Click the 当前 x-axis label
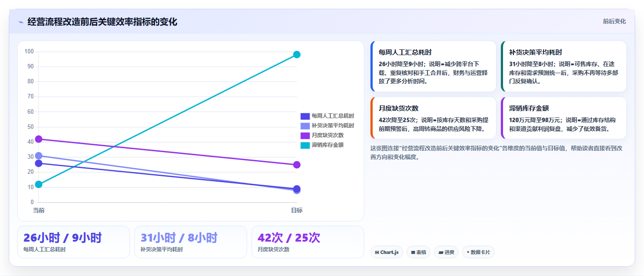The image size is (644, 276). [39, 211]
